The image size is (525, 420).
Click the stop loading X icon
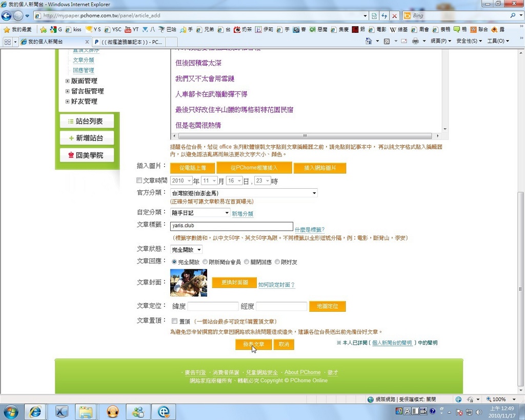pos(394,16)
